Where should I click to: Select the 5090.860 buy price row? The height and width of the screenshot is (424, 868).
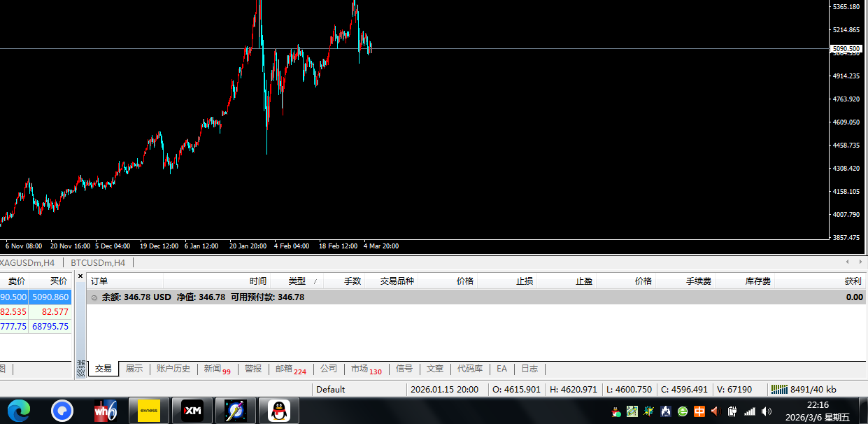(50, 297)
